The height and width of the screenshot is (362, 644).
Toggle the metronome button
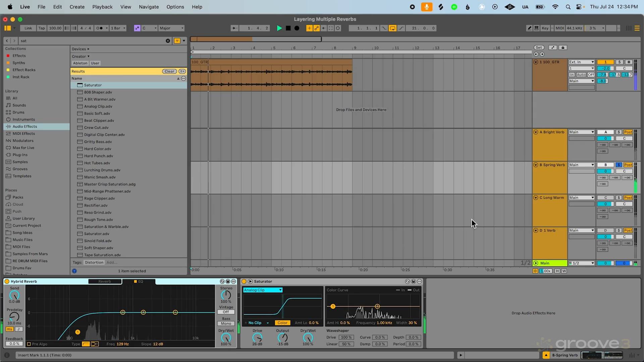100,28
